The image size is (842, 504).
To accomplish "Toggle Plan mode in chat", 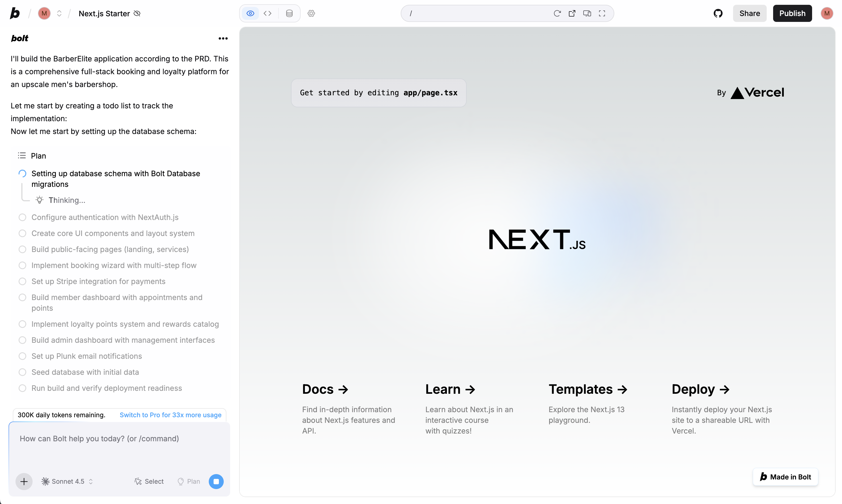I will (189, 481).
